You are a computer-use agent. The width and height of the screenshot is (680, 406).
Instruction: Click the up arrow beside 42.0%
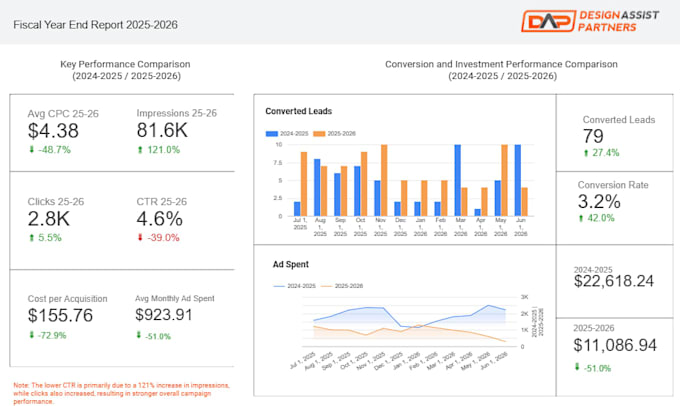pos(581,218)
